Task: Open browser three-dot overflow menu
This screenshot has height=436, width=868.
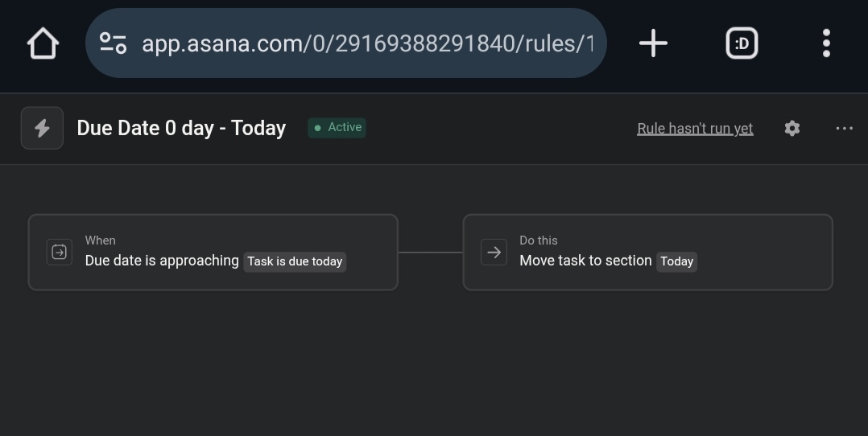Action: 826,43
